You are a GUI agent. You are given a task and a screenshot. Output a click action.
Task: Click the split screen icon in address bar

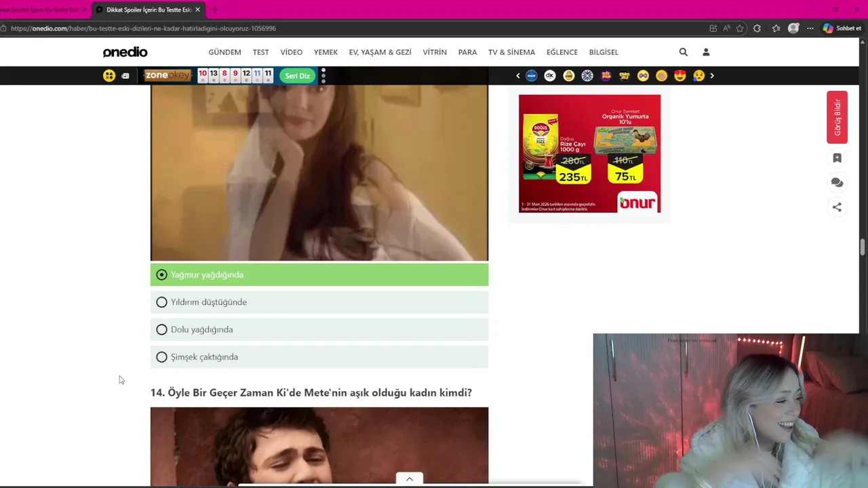(x=713, y=28)
